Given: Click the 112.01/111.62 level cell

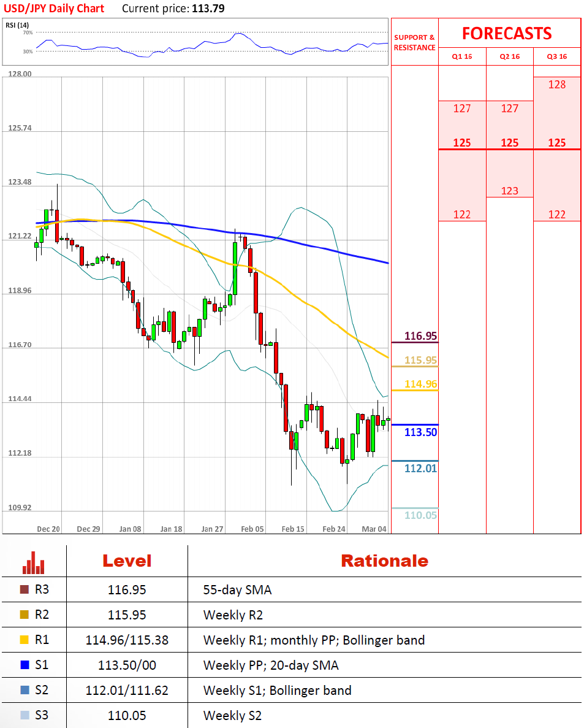Looking at the screenshot, I should (x=127, y=691).
